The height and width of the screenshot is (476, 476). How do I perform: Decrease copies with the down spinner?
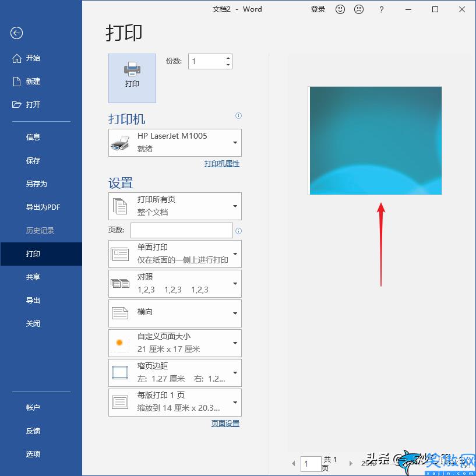tap(228, 65)
